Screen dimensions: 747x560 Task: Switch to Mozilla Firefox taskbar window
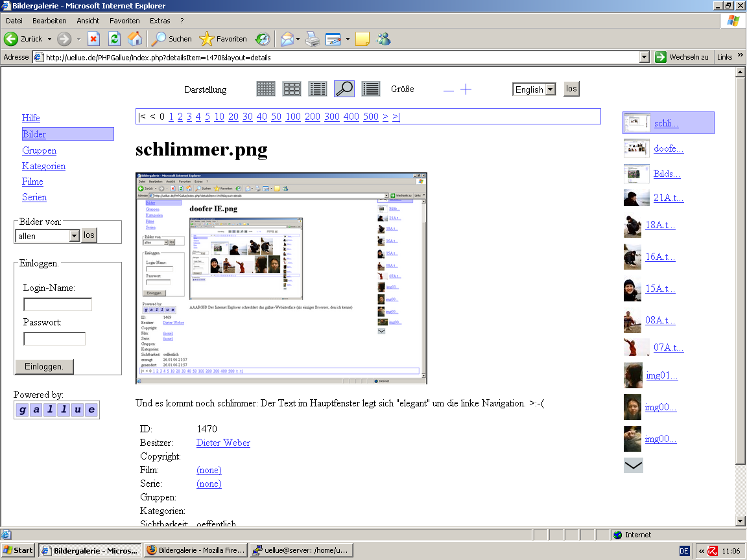click(x=195, y=550)
